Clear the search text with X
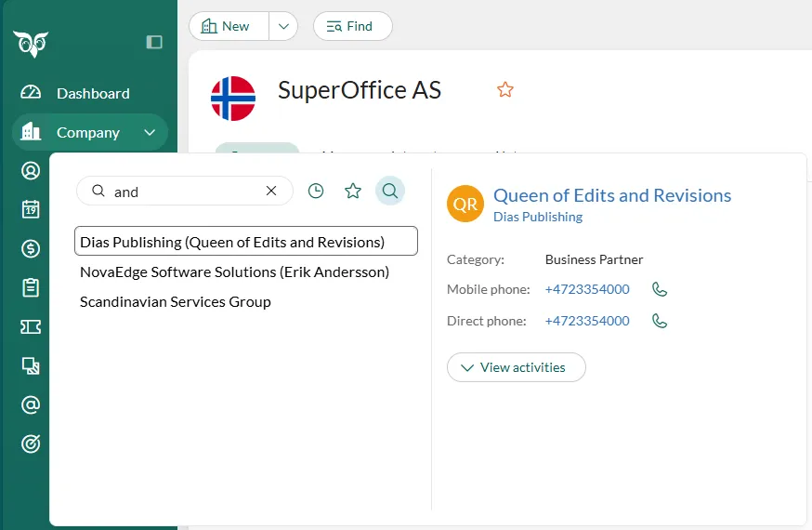 (271, 191)
